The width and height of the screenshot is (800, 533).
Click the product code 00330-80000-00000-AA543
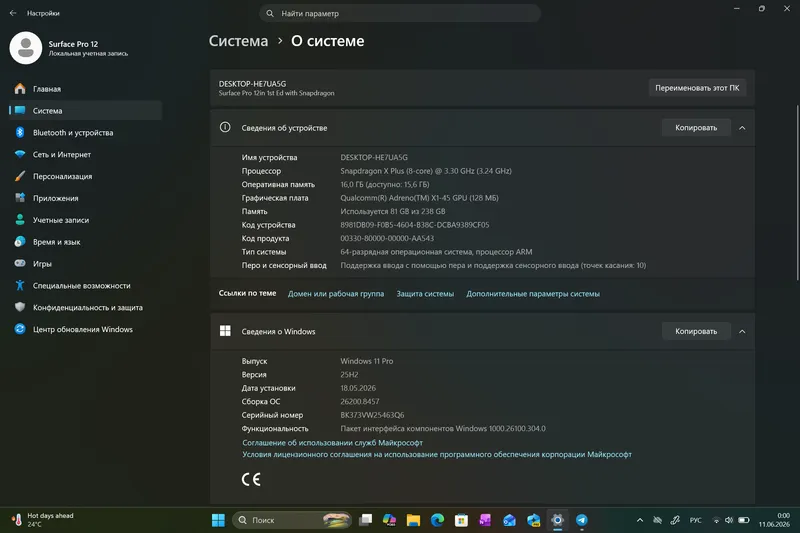(387, 238)
